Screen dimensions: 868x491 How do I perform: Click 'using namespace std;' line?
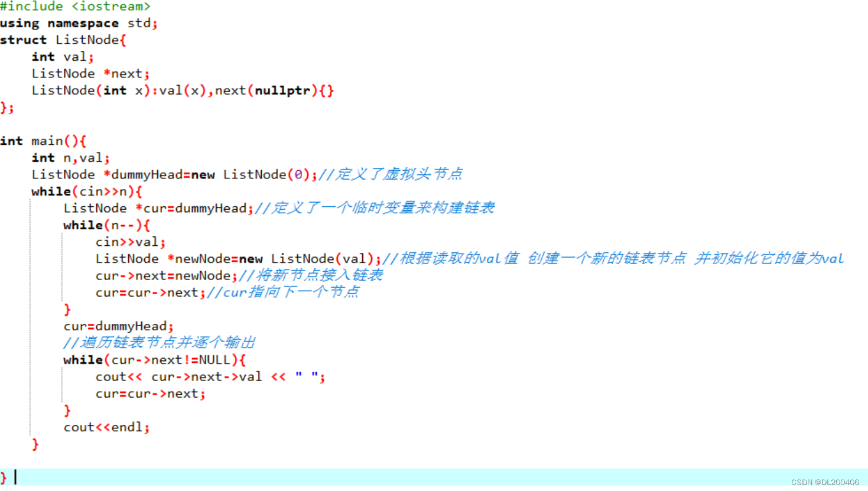[79, 23]
